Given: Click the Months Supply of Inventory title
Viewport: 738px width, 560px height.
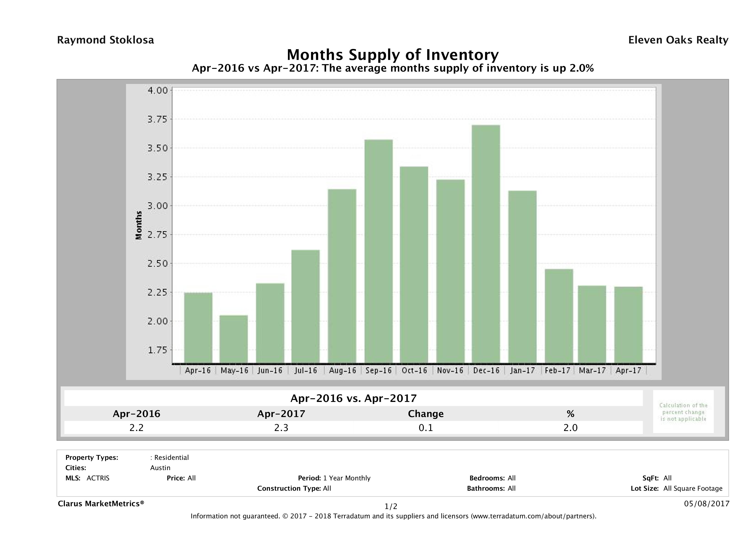Looking at the screenshot, I should coord(393,55).
